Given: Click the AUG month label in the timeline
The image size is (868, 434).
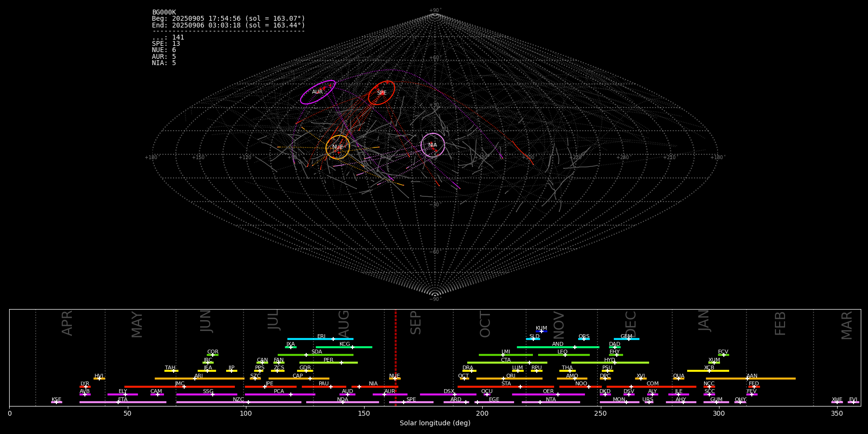Looking at the screenshot, I should tap(344, 324).
